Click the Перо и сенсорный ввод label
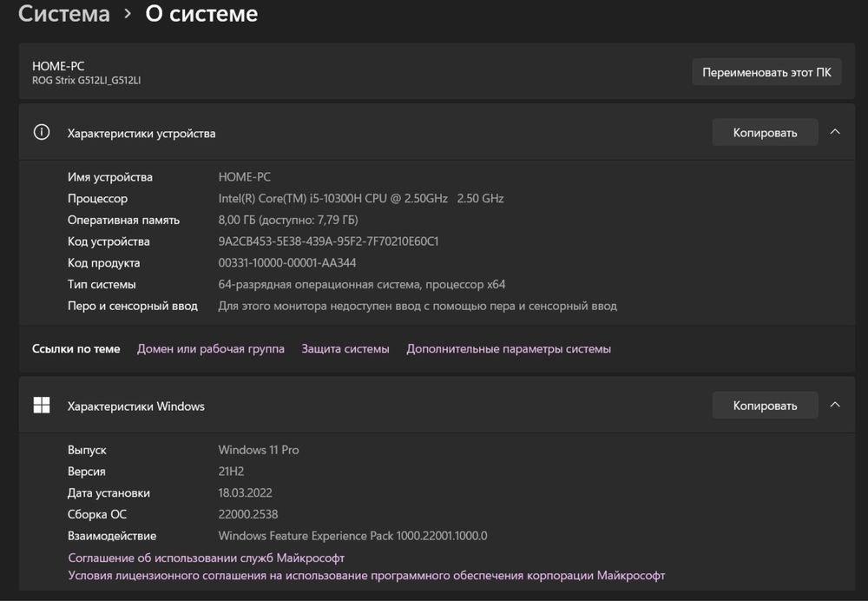Image resolution: width=868 pixels, height=601 pixels. click(132, 306)
